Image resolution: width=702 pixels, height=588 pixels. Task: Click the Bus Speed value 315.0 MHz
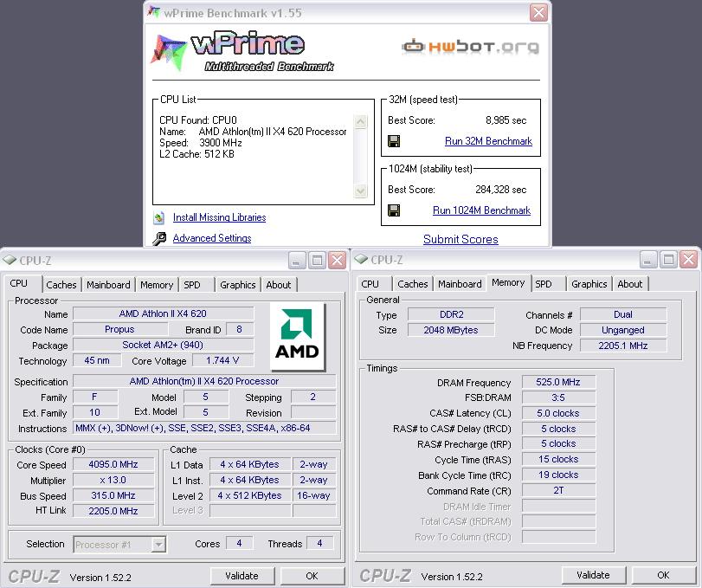pos(113,495)
